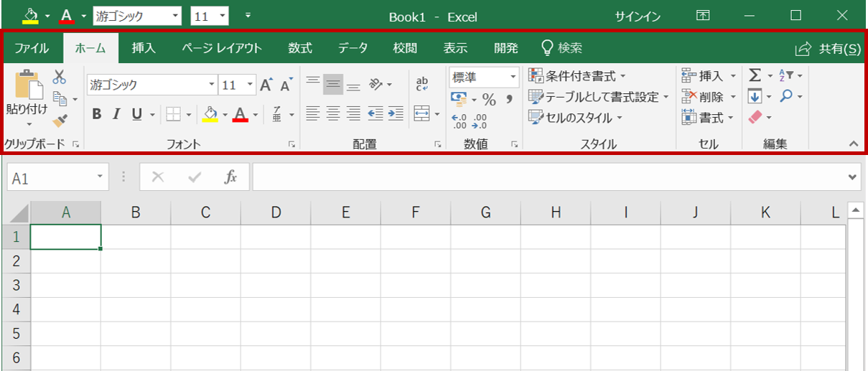This screenshot has height=371, width=868.
Task: Click the Increase Font Size icon
Action: 266,85
